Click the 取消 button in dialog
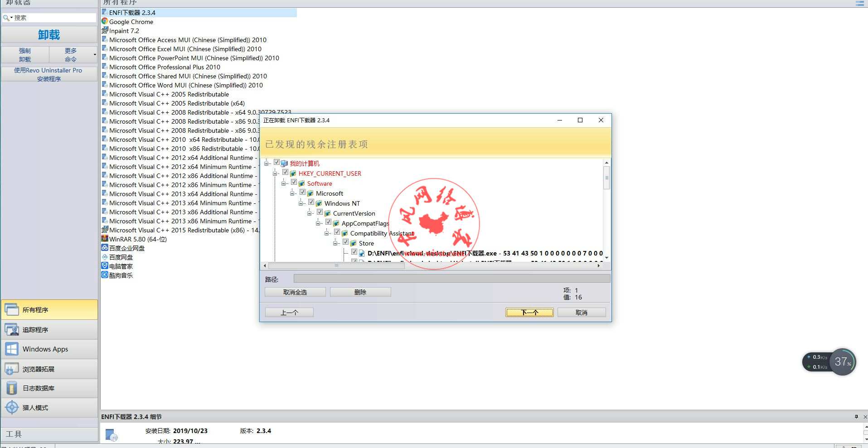This screenshot has height=448, width=868. pyautogui.click(x=582, y=313)
